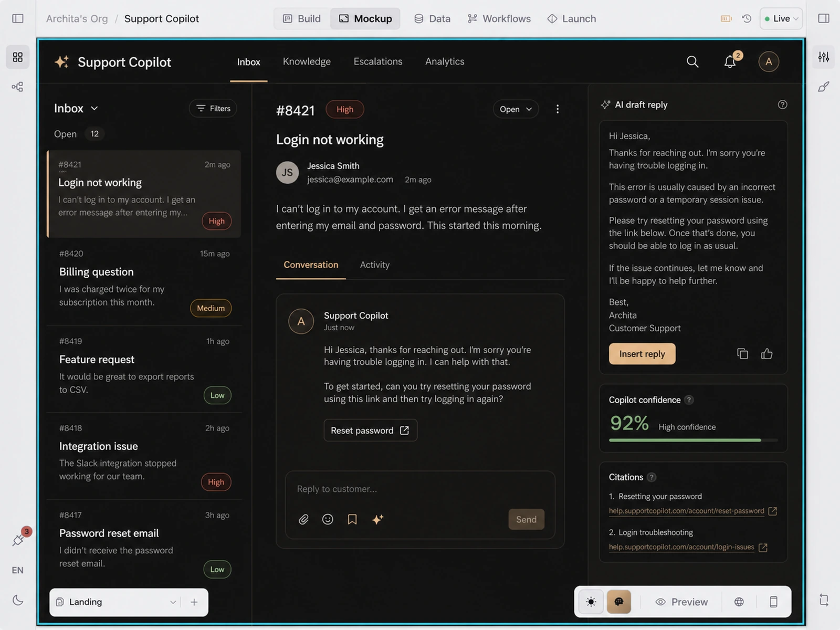This screenshot has height=630, width=840.
Task: Toggle the right sidebar panel icon
Action: [x=824, y=18]
